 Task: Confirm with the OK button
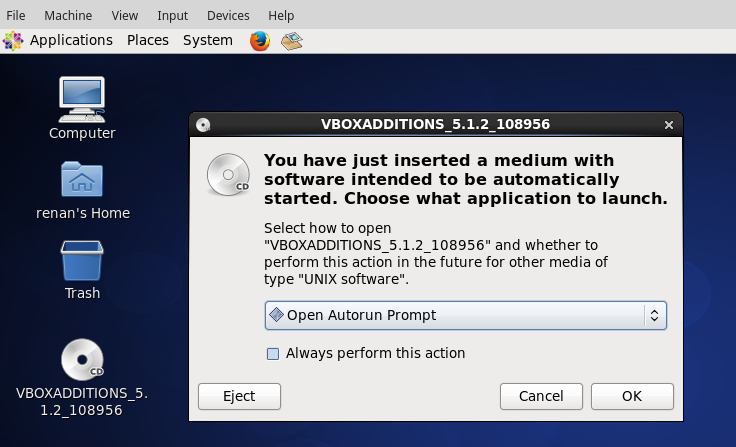[632, 396]
